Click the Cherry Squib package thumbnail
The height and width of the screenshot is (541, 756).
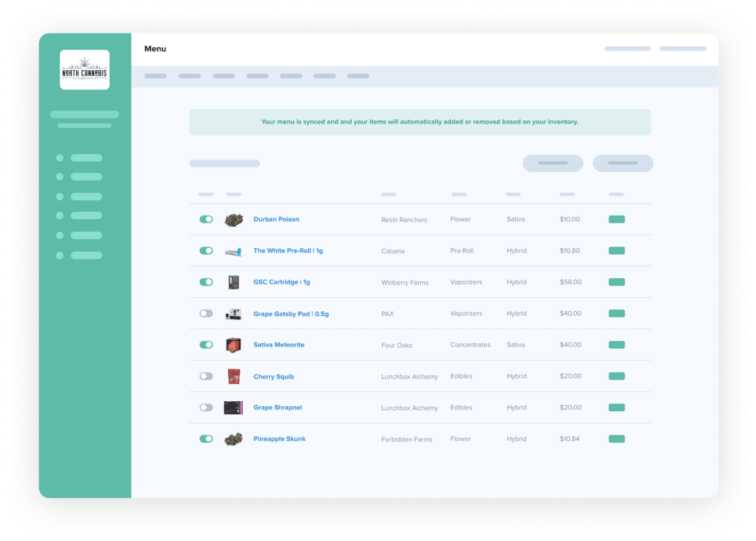(x=234, y=376)
